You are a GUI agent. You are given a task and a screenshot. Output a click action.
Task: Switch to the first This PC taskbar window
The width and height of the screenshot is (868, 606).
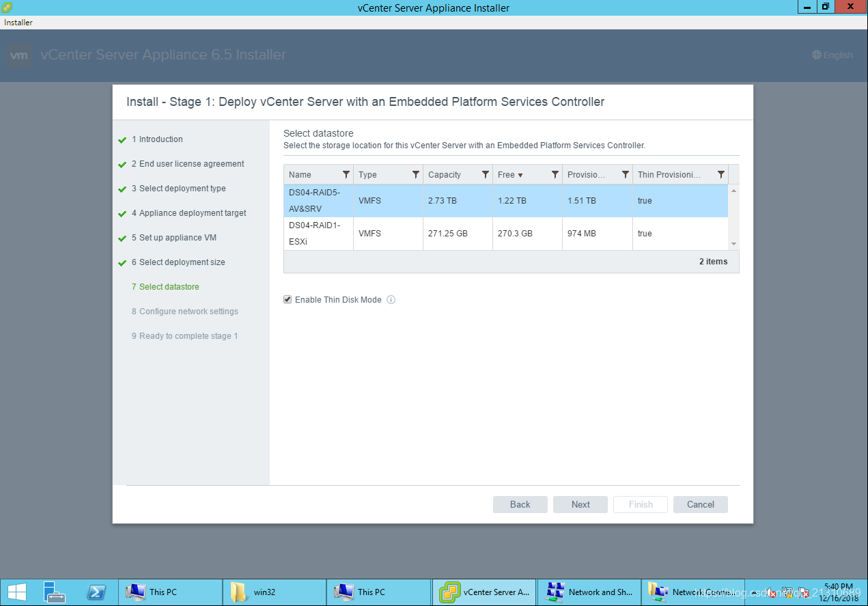coord(171,592)
